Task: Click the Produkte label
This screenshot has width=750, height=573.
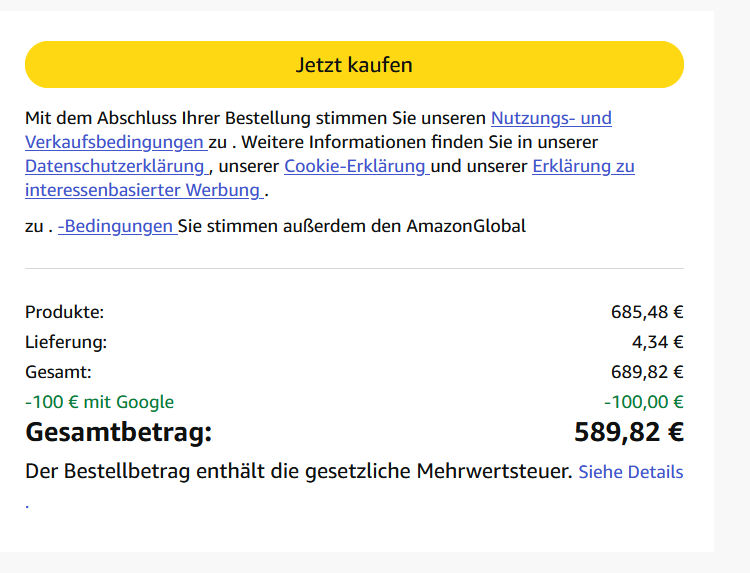Action: [64, 312]
